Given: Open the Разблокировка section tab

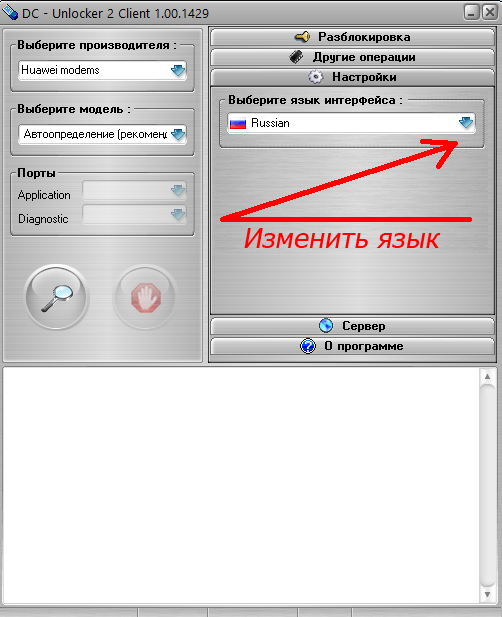Looking at the screenshot, I should coord(353,37).
